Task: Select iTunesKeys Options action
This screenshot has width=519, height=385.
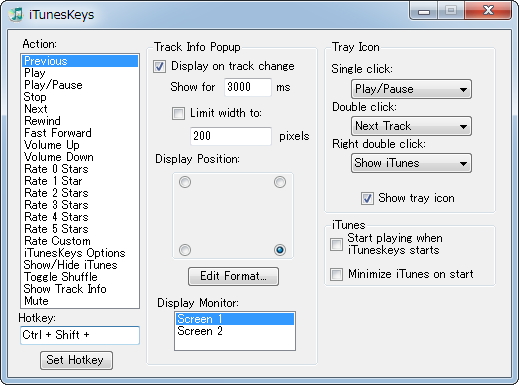Action: click(80, 253)
